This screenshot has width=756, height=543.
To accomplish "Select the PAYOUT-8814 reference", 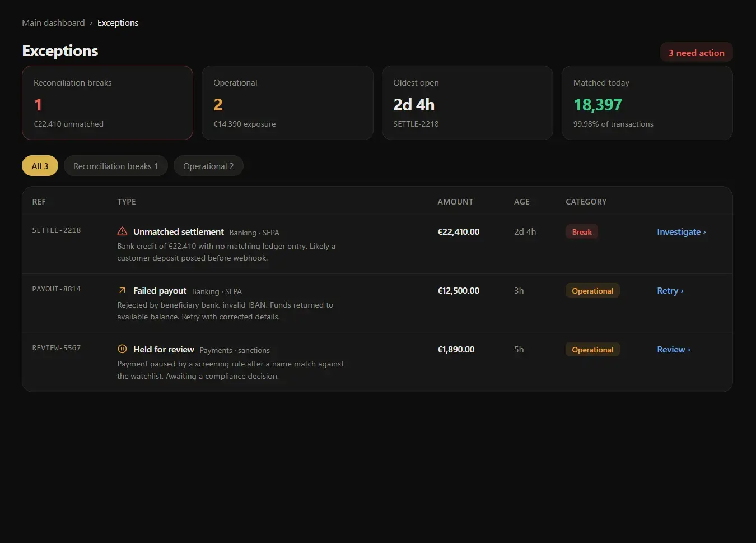I will pyautogui.click(x=57, y=289).
